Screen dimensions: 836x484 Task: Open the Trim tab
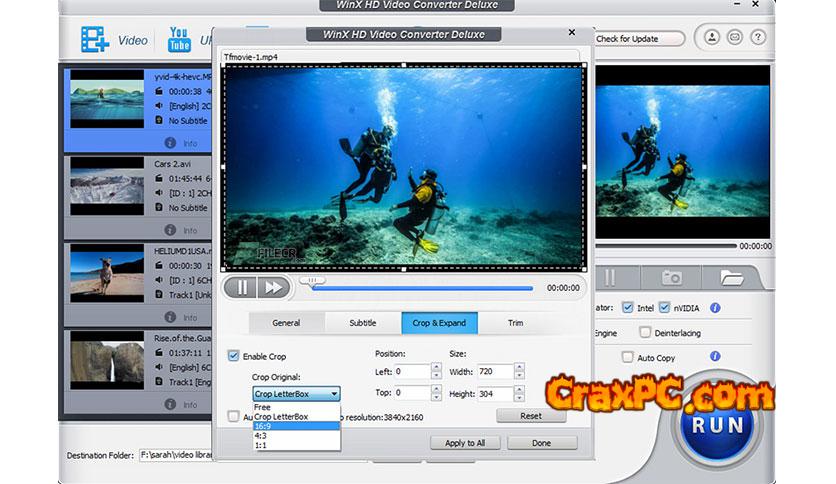tap(515, 323)
